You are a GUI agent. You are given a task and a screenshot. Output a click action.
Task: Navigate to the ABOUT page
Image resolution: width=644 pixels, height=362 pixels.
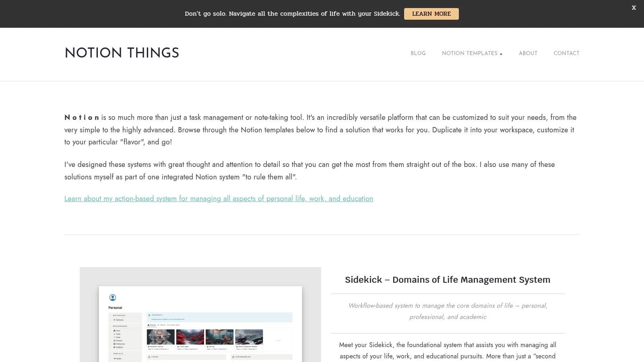pos(528,53)
